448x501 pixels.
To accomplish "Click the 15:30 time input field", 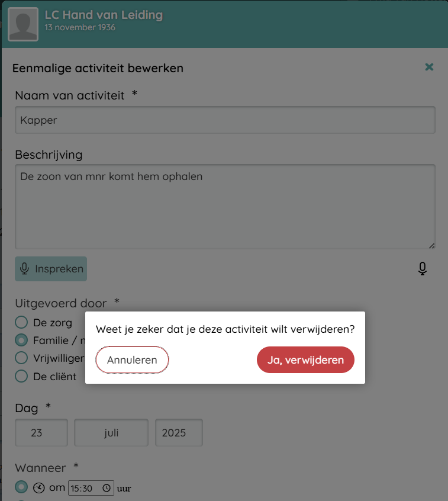I will (85, 489).
